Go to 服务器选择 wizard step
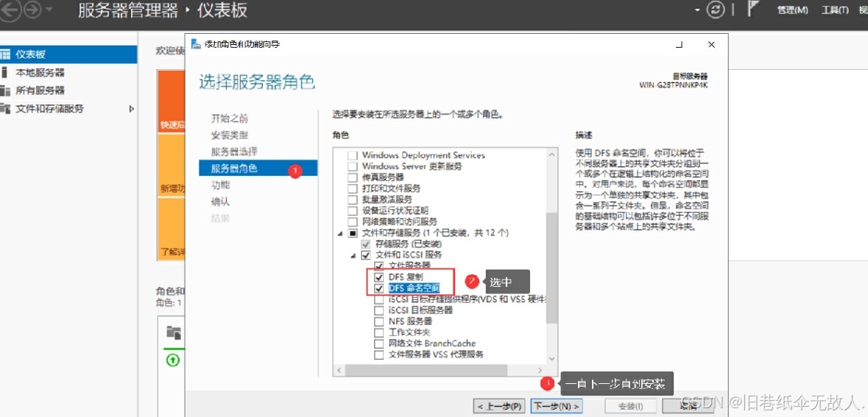The image size is (868, 417). 234,152
